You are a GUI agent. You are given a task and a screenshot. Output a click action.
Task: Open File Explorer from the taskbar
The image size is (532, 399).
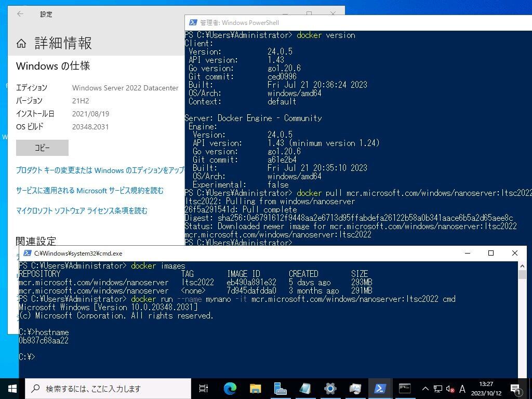pos(255,389)
